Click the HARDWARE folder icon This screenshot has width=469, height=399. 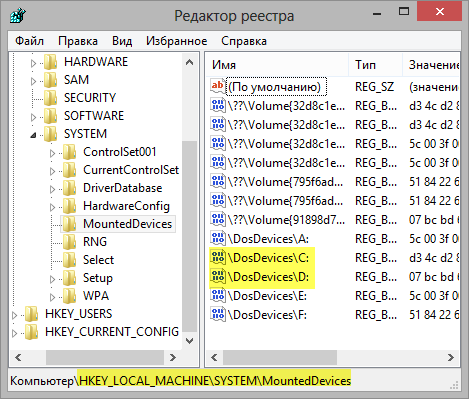(51, 62)
